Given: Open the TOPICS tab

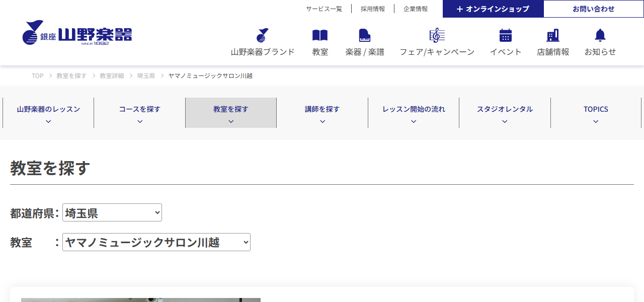Looking at the screenshot, I should [596, 113].
